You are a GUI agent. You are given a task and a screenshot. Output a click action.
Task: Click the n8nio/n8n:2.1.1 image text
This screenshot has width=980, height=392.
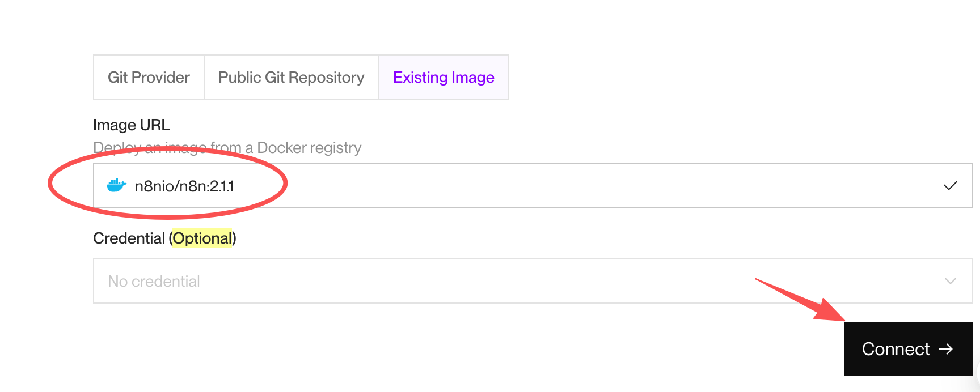(x=184, y=186)
